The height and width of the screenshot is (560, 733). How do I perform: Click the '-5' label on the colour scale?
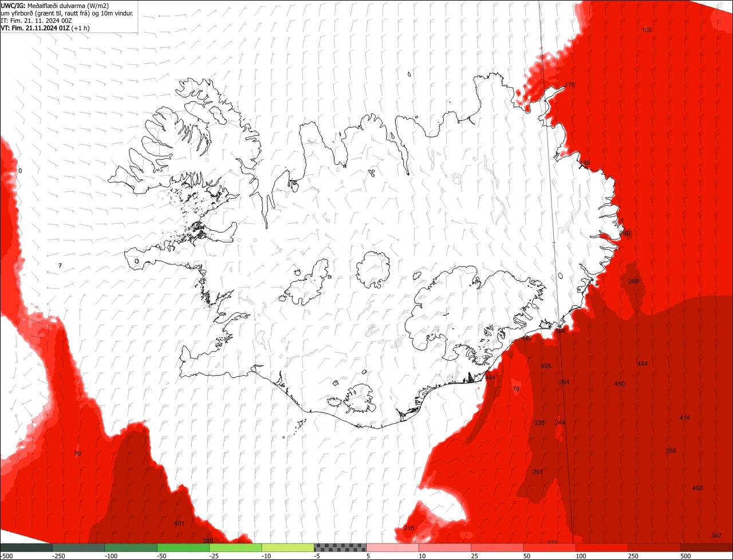[x=318, y=556]
